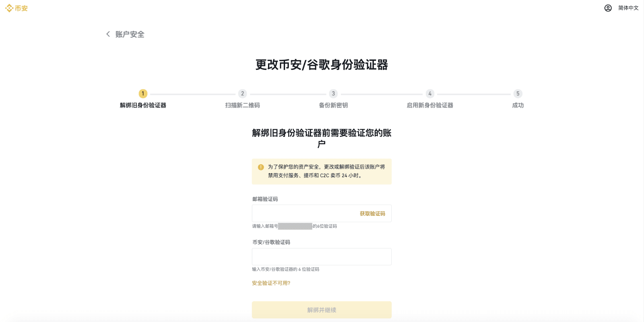Select step 3 circle indicator
Screen dimensions: 644x322
point(333,94)
